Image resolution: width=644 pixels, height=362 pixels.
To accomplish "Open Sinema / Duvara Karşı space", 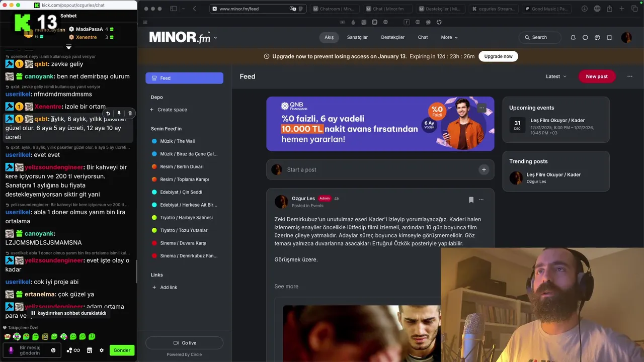I will [x=184, y=243].
